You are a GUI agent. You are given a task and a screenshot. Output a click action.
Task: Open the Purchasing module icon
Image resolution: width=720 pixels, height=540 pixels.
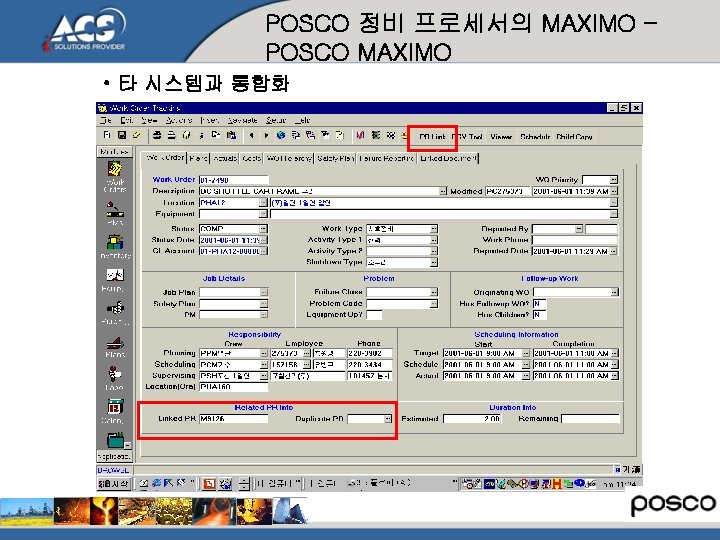pos(115,308)
